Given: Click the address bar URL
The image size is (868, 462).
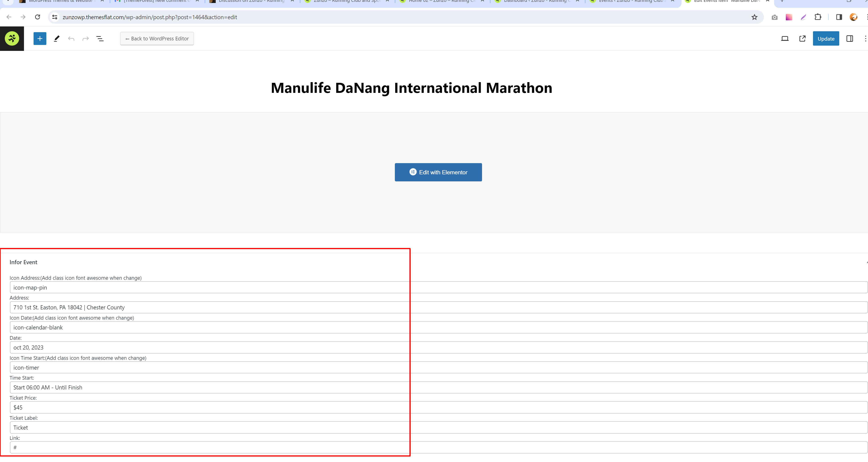Looking at the screenshot, I should tap(149, 17).
